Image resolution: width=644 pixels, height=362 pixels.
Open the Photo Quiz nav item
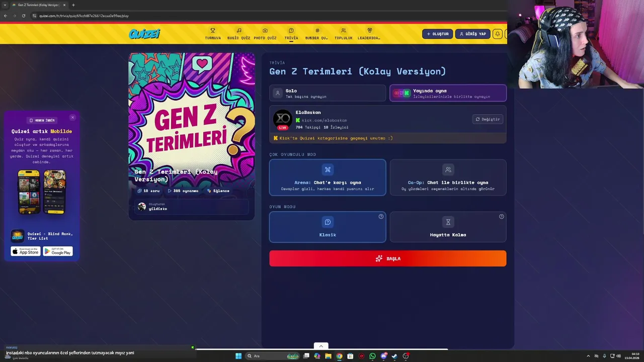point(265,34)
